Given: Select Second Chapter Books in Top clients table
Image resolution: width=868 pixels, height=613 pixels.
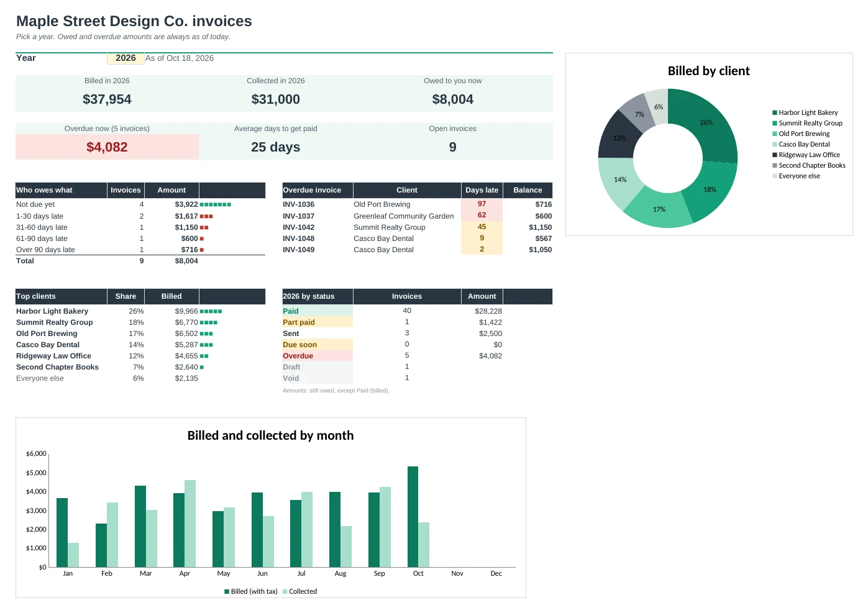Looking at the screenshot, I should tap(57, 367).
